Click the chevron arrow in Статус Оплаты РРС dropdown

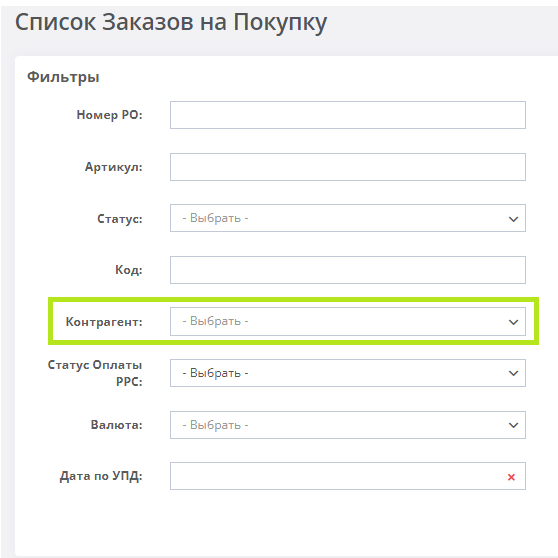(513, 373)
